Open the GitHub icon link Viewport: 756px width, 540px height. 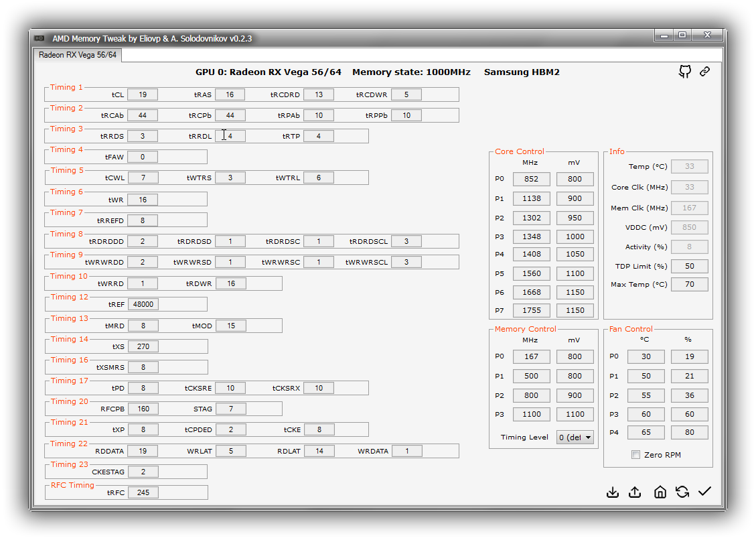click(x=684, y=72)
